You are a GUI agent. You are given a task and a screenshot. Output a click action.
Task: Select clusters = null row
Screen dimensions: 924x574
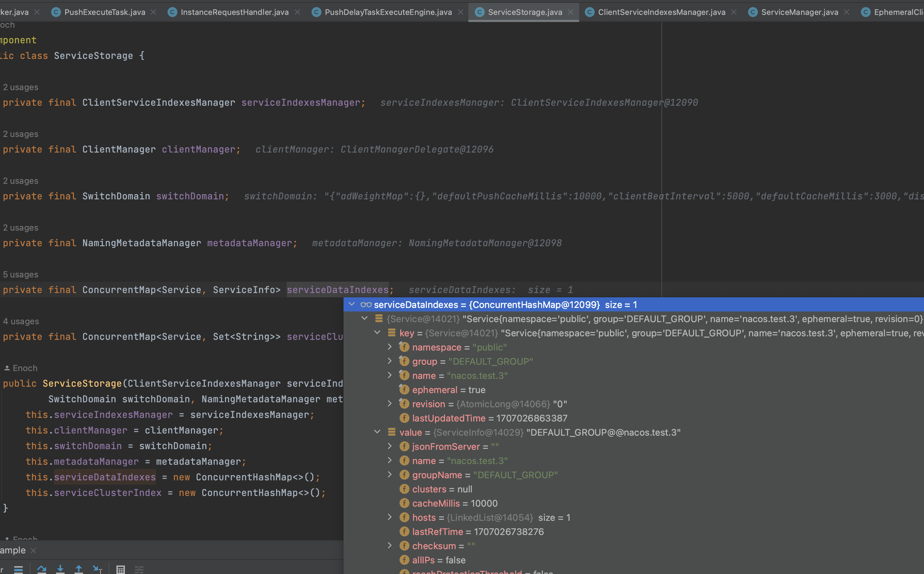coord(634,489)
